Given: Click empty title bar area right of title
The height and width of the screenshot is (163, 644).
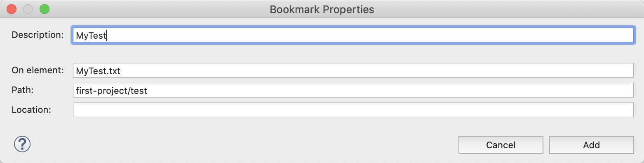Looking at the screenshot, I should pos(507,9).
